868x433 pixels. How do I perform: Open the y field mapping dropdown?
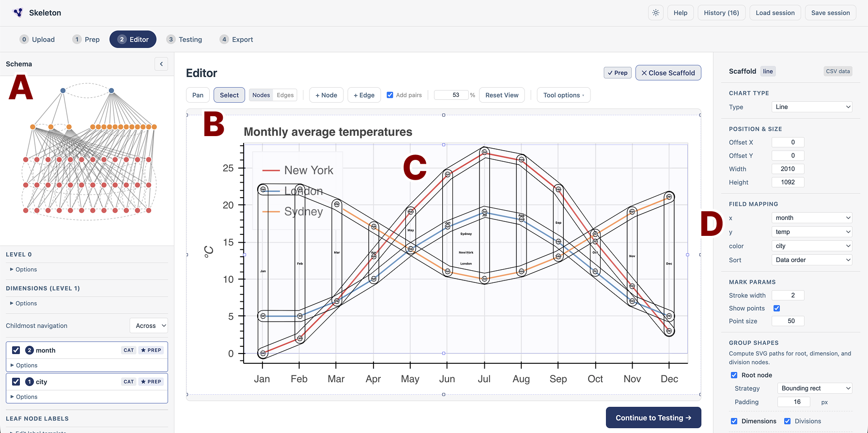812,232
